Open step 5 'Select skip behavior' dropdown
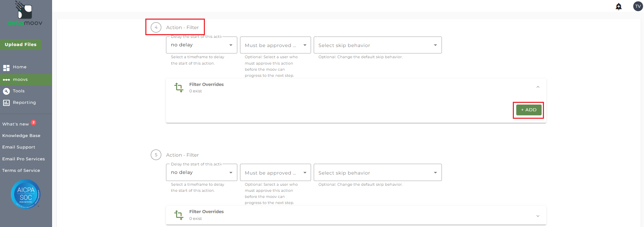The height and width of the screenshot is (227, 644). click(x=377, y=173)
